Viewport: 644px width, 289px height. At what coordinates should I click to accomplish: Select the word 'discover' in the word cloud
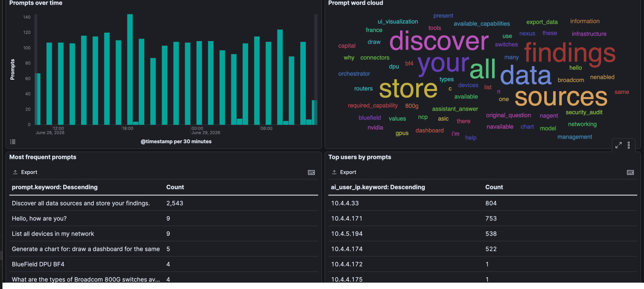click(x=439, y=42)
